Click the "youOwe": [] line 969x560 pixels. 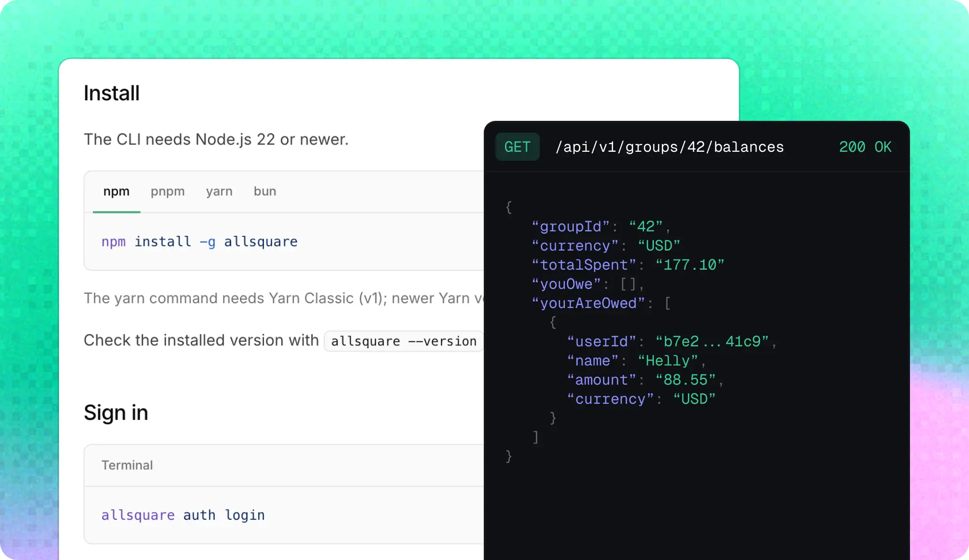click(587, 284)
